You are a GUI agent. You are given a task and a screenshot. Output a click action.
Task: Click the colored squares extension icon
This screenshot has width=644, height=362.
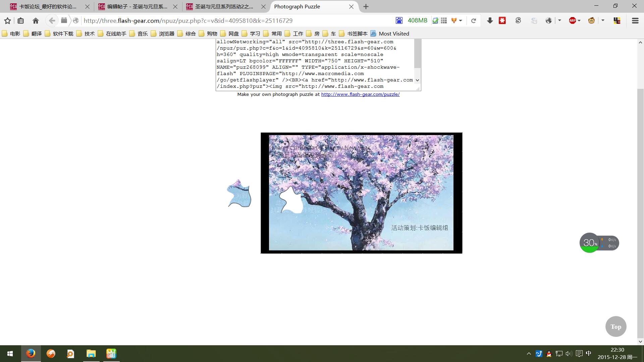617,21
